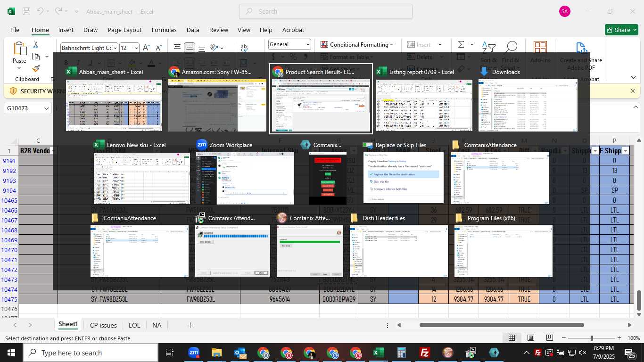
Task: Click the vertical sheet scrollbar thumb
Action: coord(639,300)
